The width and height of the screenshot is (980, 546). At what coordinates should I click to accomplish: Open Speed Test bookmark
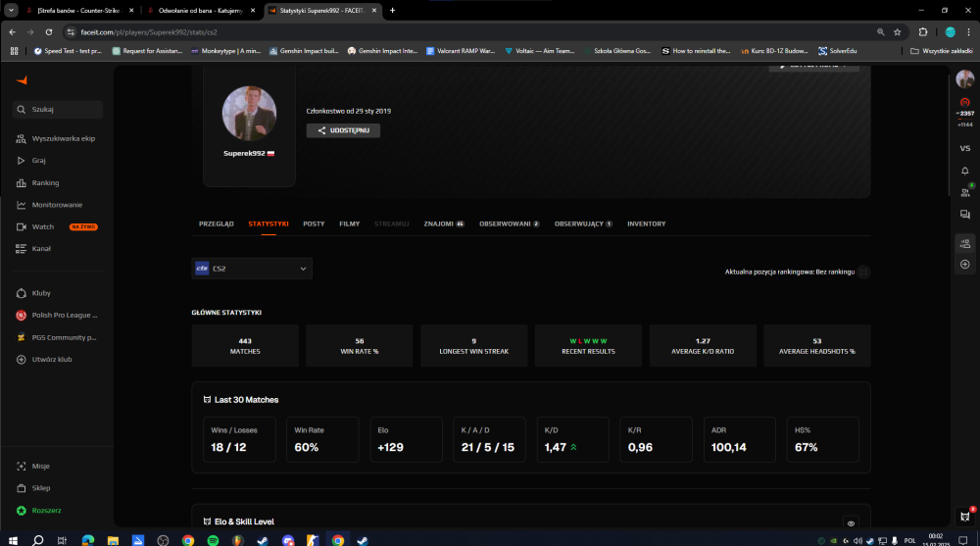(68, 51)
